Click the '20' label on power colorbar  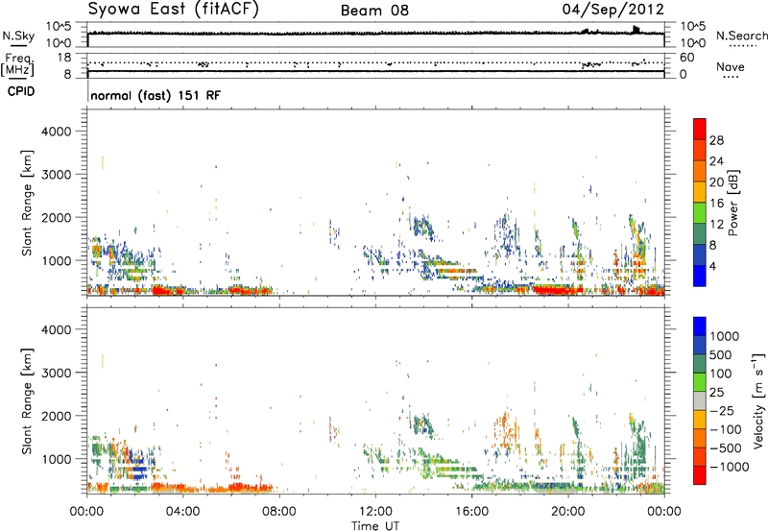pyautogui.click(x=716, y=182)
